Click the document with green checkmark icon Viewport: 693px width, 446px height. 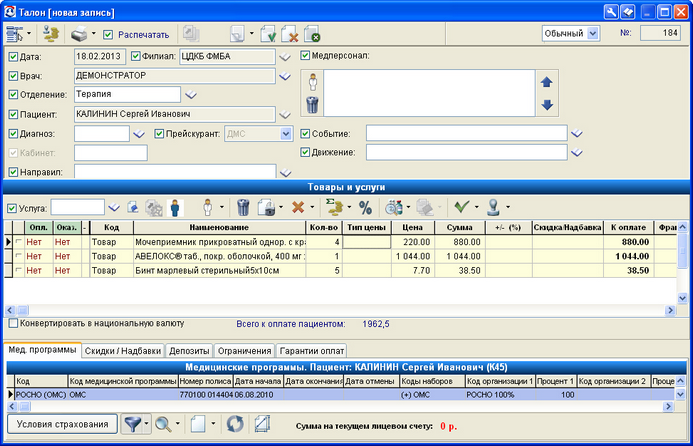point(268,34)
